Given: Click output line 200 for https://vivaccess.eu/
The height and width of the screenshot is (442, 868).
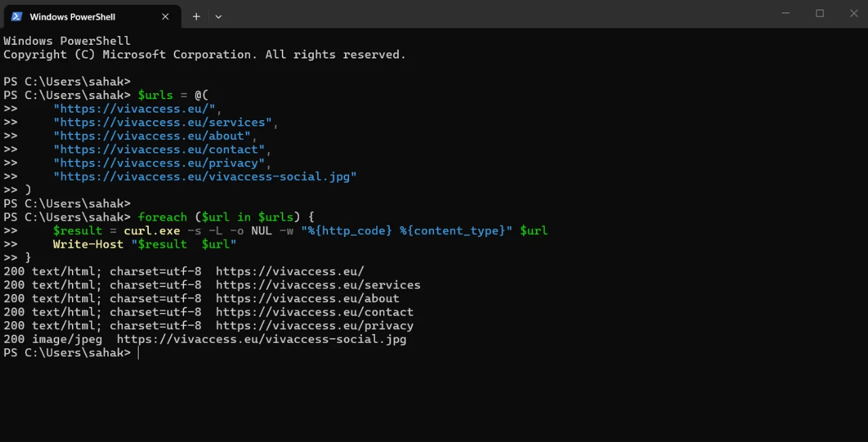Looking at the screenshot, I should [183, 272].
